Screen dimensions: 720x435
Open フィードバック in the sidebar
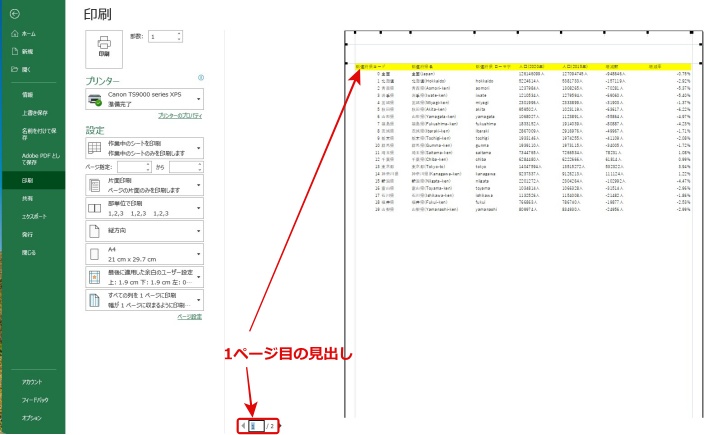click(x=33, y=400)
